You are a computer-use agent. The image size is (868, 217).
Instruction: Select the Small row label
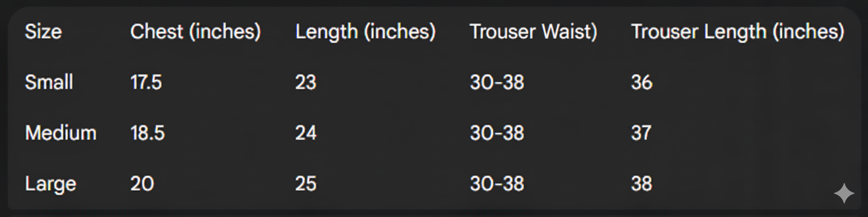[x=49, y=82]
